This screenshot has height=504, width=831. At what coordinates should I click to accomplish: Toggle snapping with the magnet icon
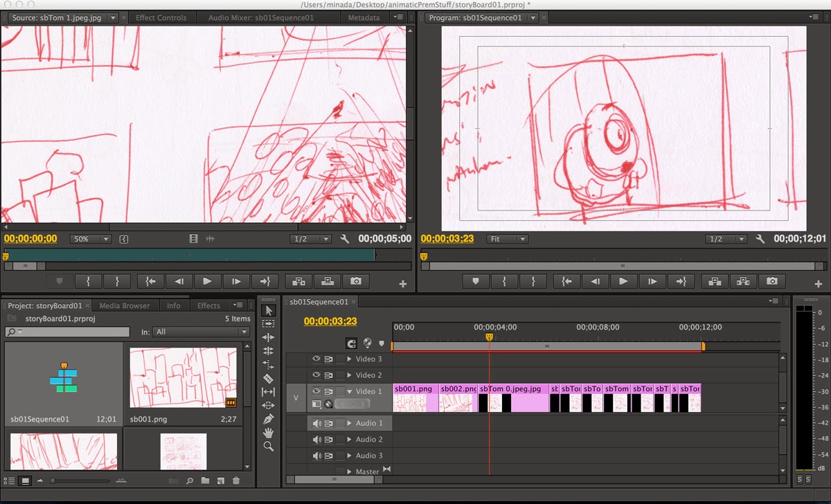351,343
